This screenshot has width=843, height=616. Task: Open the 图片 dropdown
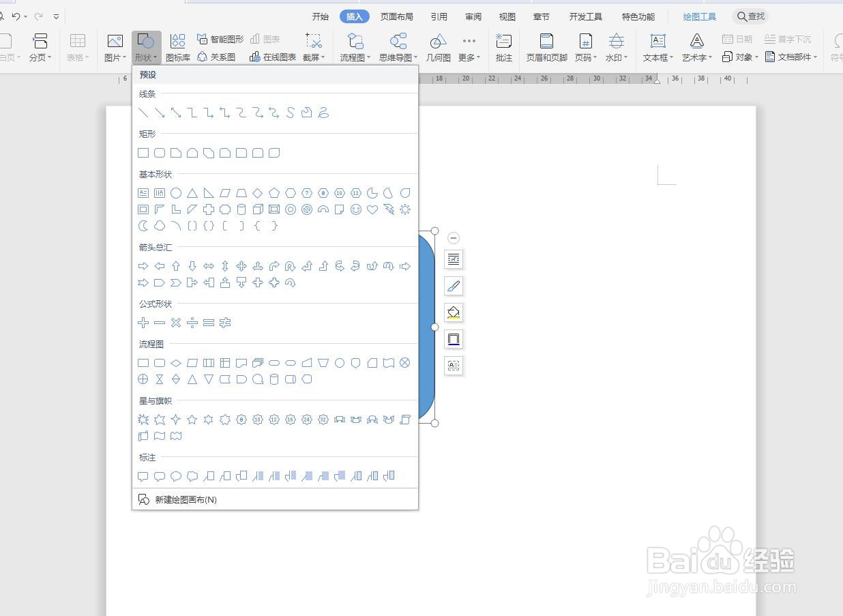[x=115, y=48]
